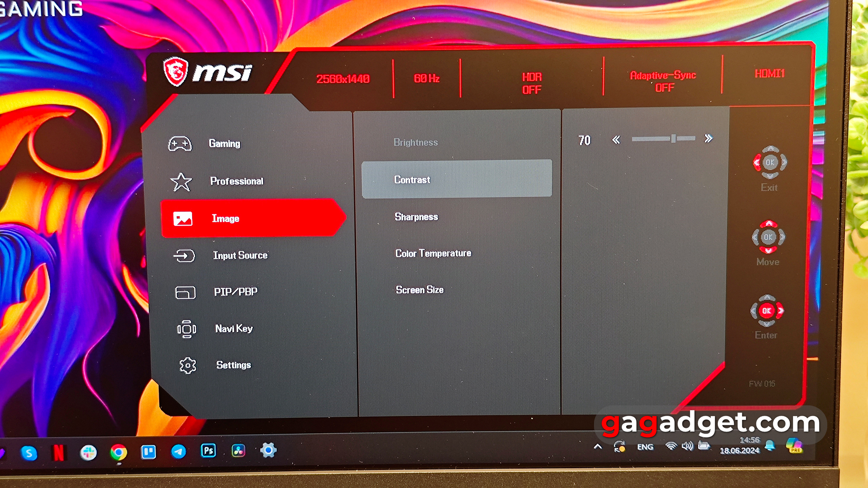Image resolution: width=868 pixels, height=488 pixels.
Task: Open Telegram from the taskbar
Action: [179, 451]
